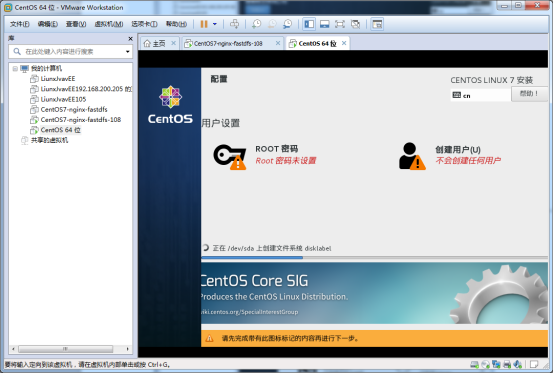Click the cn keyboard layout indicator
The width and height of the screenshot is (553, 373).
[x=480, y=95]
